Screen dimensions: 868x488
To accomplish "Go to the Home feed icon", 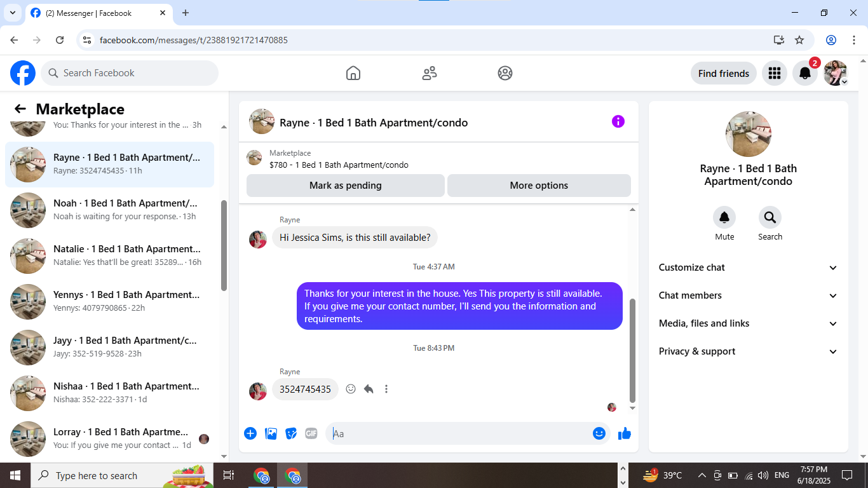I will [x=353, y=73].
